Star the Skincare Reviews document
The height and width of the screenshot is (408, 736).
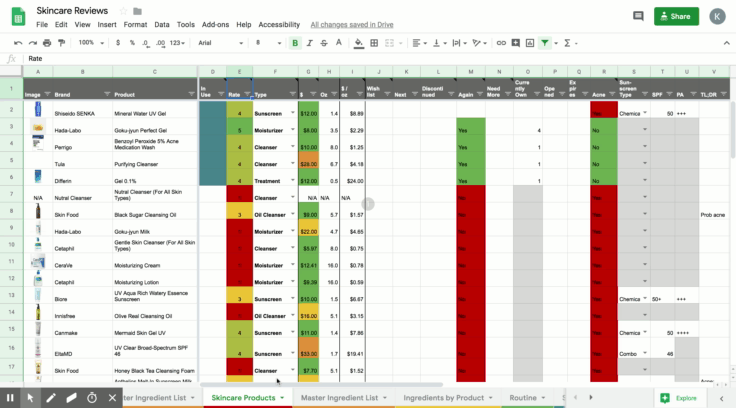click(123, 11)
